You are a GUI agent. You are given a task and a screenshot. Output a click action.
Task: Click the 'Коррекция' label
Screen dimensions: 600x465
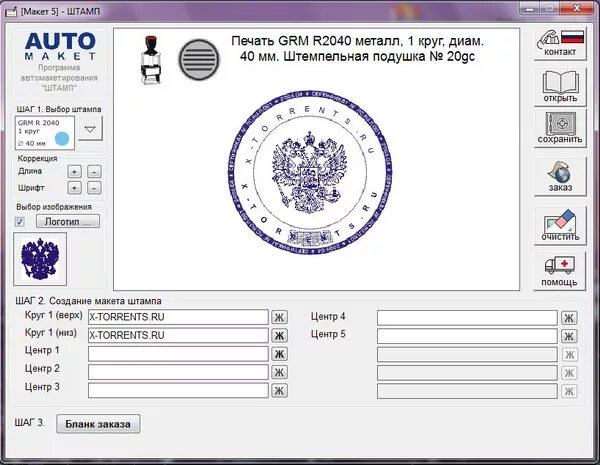[38, 158]
